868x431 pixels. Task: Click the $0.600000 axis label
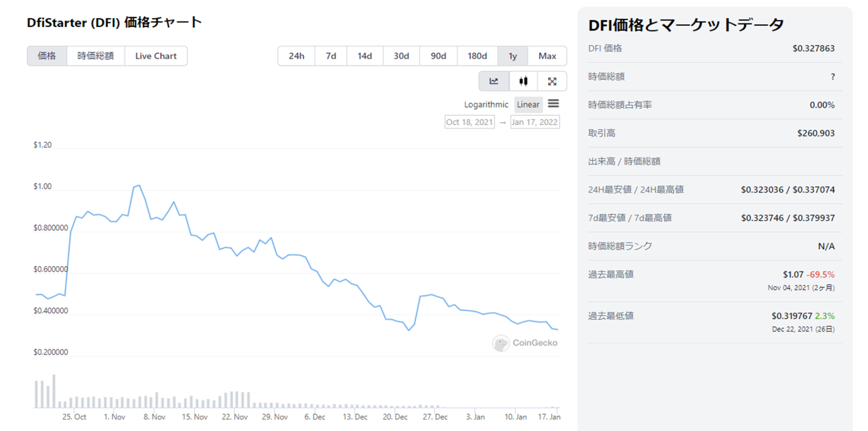tap(51, 269)
